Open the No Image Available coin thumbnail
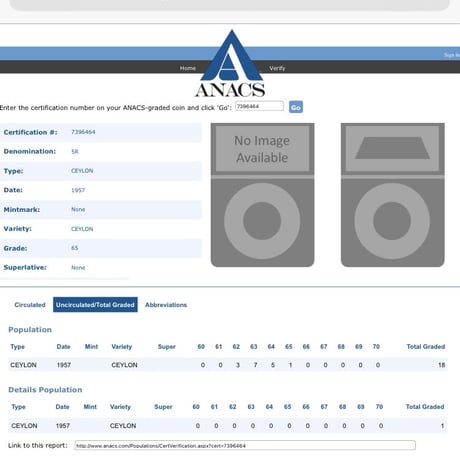The image size is (460, 460). [262, 195]
